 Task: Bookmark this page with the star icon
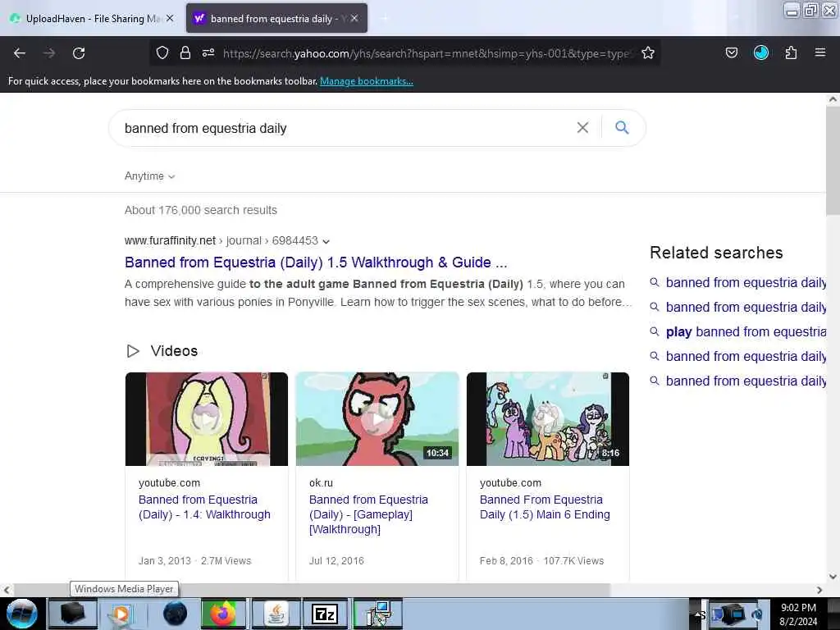tap(648, 52)
